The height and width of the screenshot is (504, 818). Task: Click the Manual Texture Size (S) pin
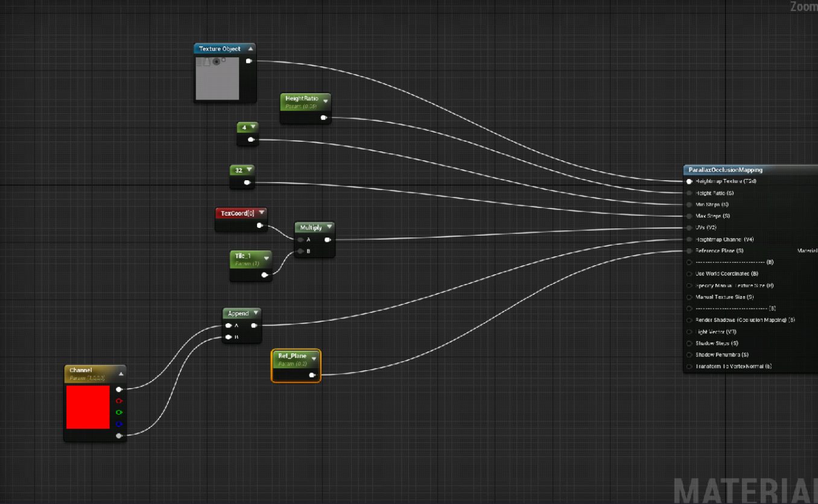689,297
